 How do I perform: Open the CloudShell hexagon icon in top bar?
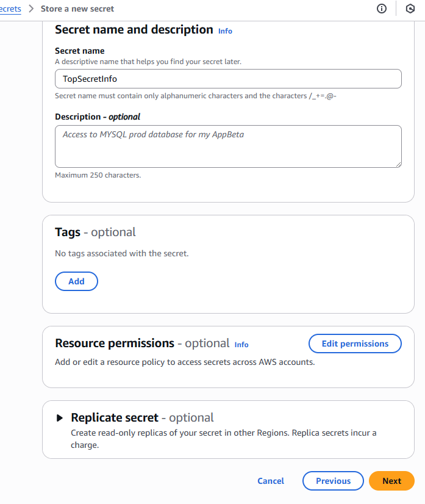click(410, 9)
